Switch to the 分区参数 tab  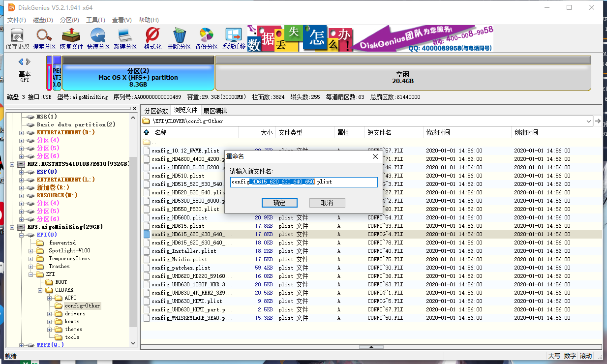tap(156, 111)
